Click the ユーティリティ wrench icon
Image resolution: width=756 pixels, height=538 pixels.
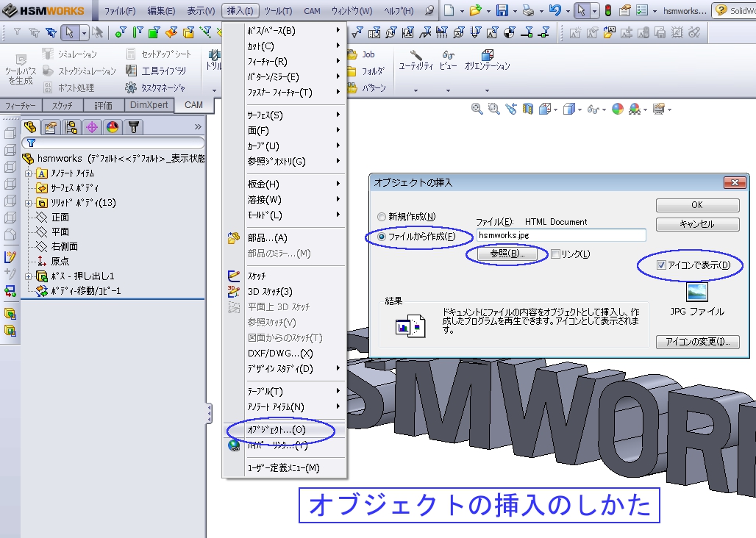point(416,55)
